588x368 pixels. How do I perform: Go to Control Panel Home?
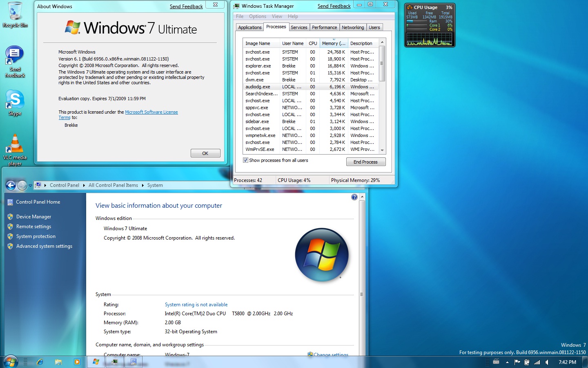click(x=38, y=202)
